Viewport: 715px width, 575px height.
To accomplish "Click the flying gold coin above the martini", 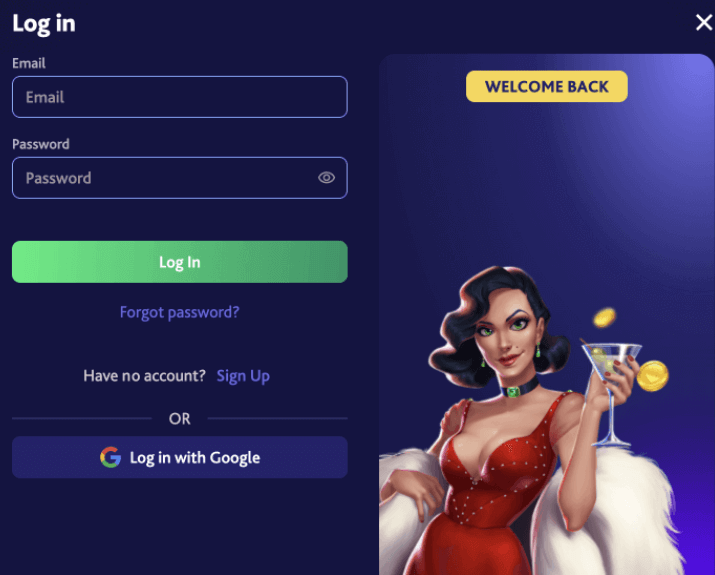I will [x=604, y=317].
